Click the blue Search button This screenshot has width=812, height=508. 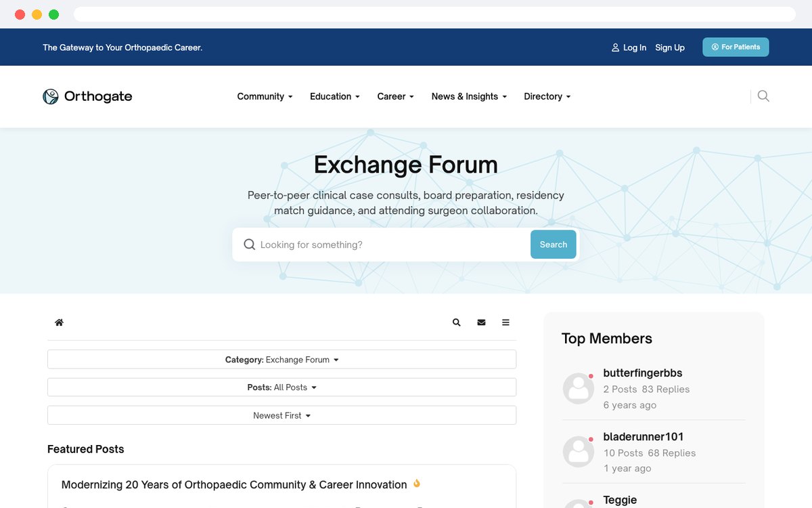click(554, 245)
